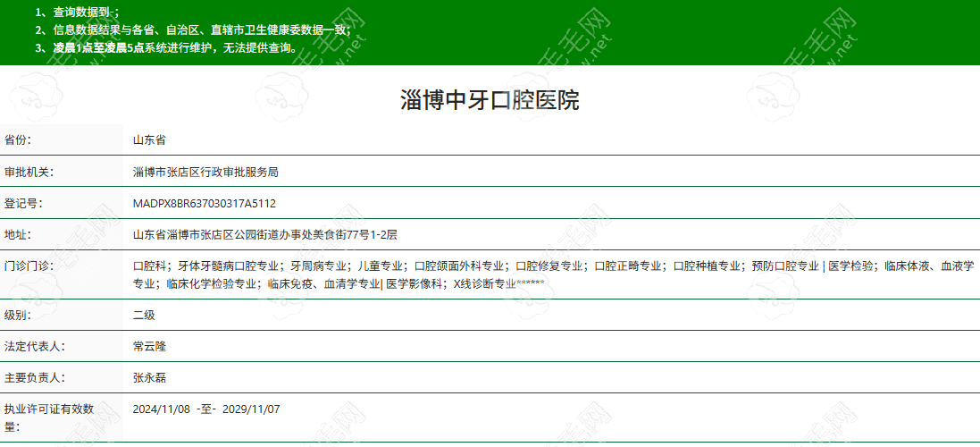Select the 主要负责人 label
The image size is (980, 447).
pos(34,378)
